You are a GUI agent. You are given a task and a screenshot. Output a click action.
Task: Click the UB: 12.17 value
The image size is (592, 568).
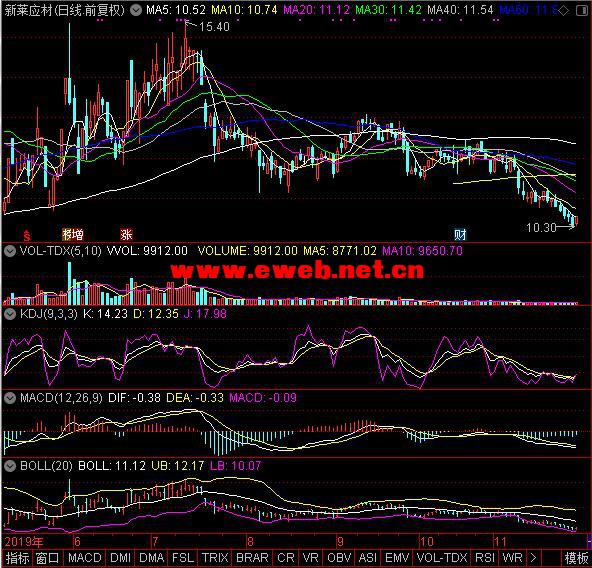point(177,466)
